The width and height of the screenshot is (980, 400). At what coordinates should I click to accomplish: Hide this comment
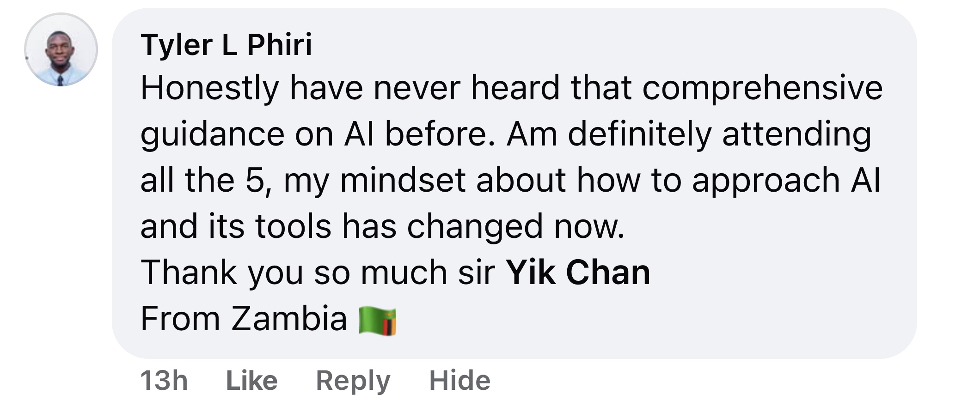[x=459, y=381]
